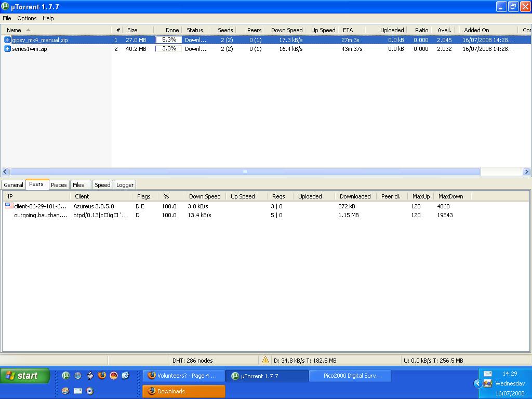Screen dimensions: 532x399
Task: Open the Options menu
Action: coord(27,18)
